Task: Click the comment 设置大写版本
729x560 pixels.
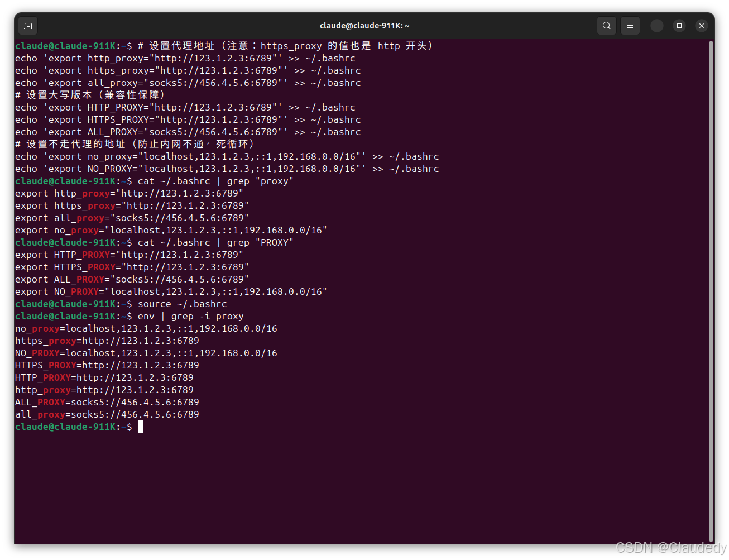Action: pos(90,95)
